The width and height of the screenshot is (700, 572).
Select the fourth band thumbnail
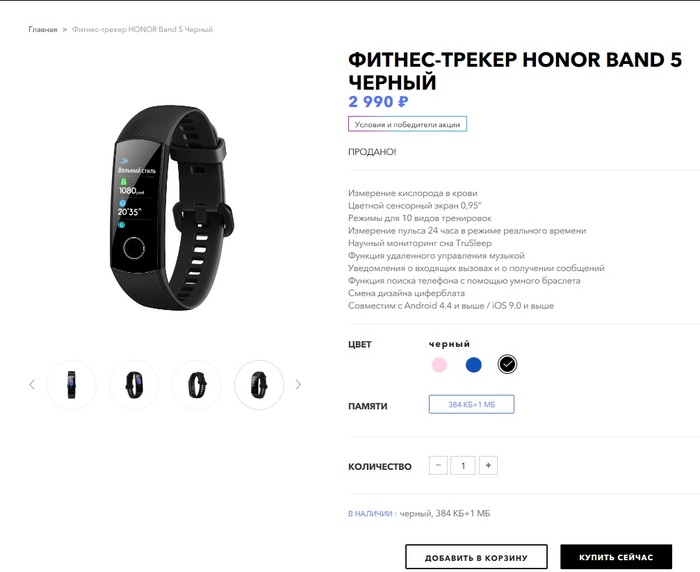tap(259, 384)
